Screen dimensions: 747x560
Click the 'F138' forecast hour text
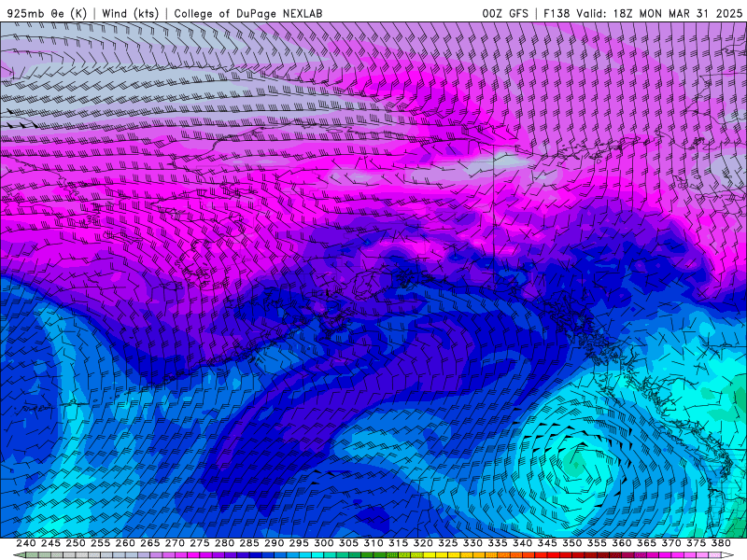[557, 13]
